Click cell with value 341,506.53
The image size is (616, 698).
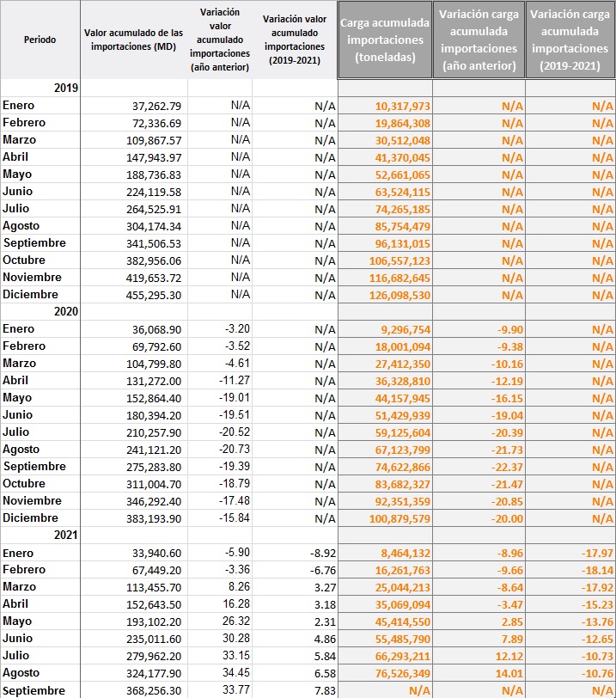click(134, 243)
